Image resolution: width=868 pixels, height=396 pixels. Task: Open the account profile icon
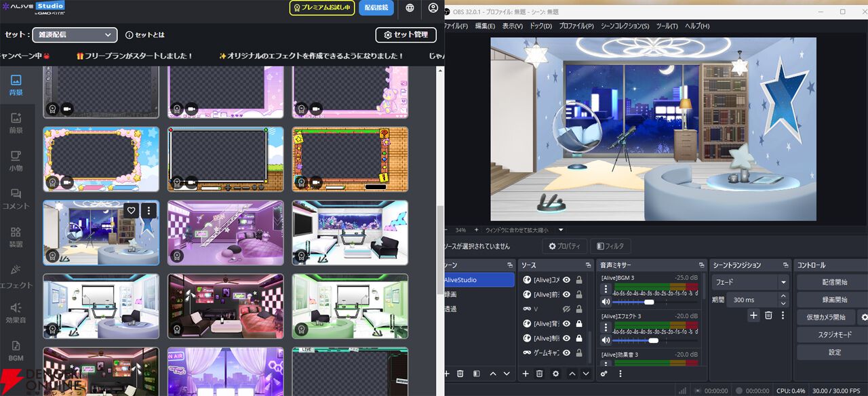click(x=433, y=8)
